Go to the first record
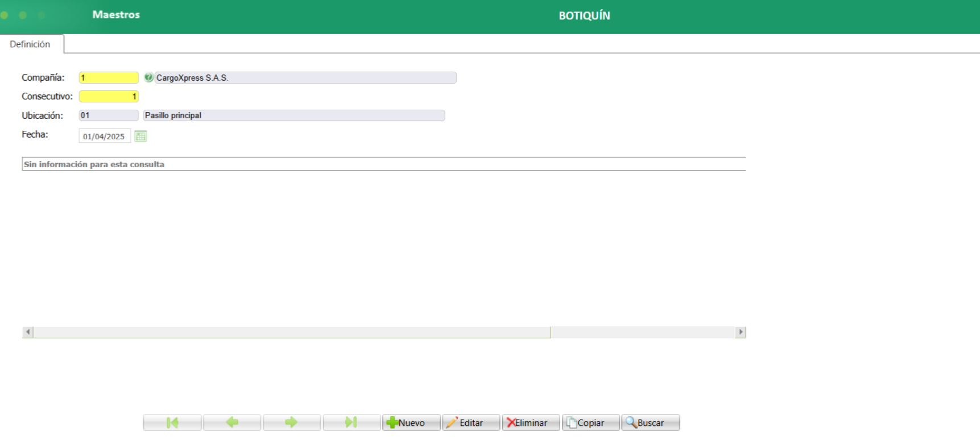The width and height of the screenshot is (980, 439). pos(172,423)
